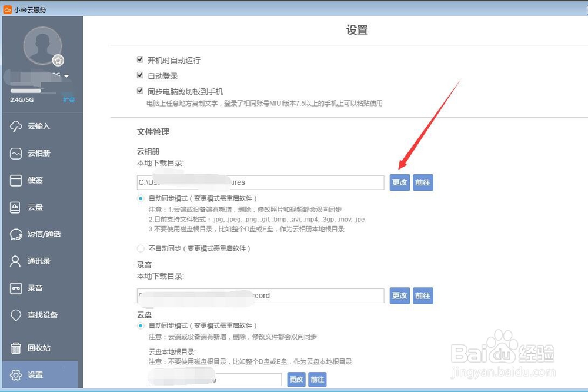Expand the account name dropdown arrow
588x392 pixels.
pos(66,77)
